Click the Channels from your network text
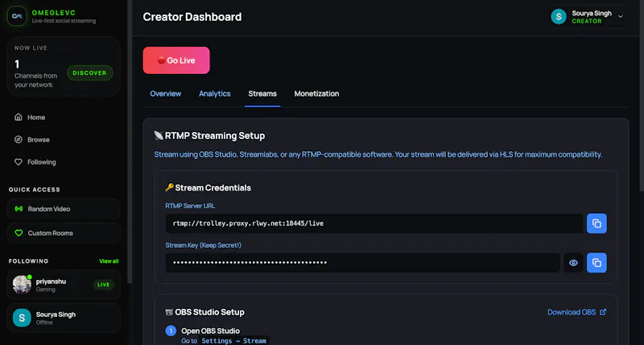The image size is (644, 345). pyautogui.click(x=35, y=80)
